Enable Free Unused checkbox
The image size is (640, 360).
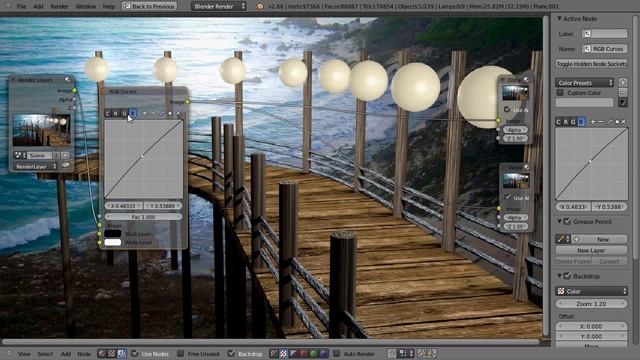[x=180, y=353]
